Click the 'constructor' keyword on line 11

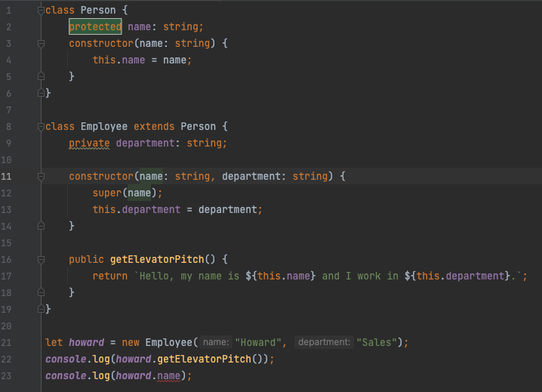(x=101, y=176)
